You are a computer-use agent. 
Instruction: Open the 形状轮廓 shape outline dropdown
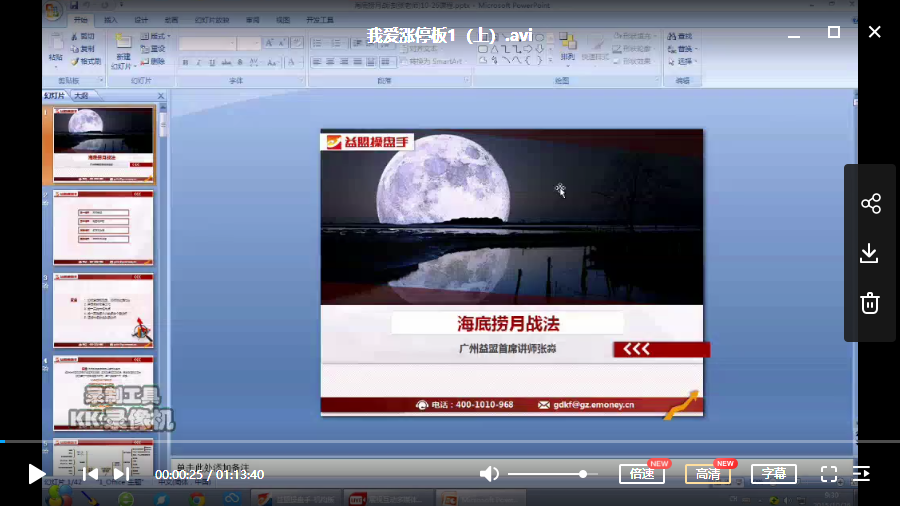point(634,49)
